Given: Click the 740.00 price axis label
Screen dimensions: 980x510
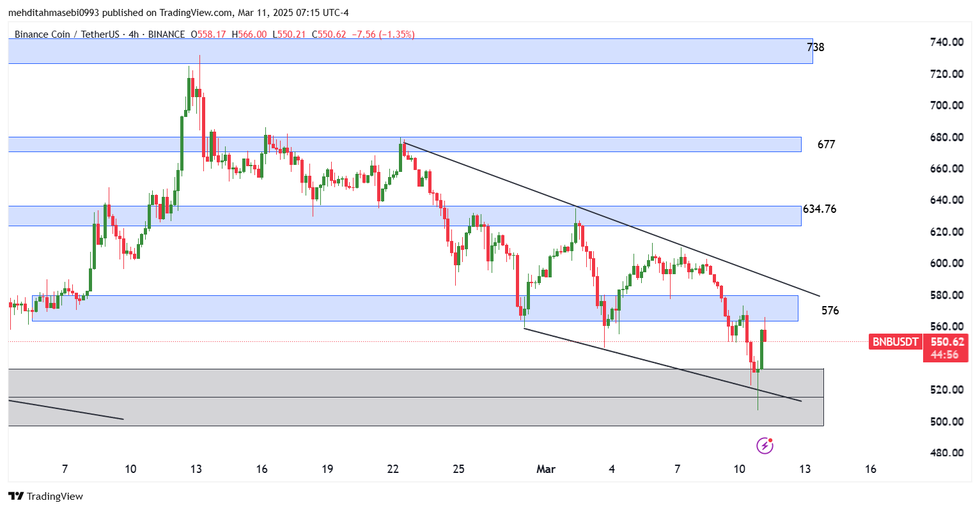Looking at the screenshot, I should pyautogui.click(x=947, y=42).
